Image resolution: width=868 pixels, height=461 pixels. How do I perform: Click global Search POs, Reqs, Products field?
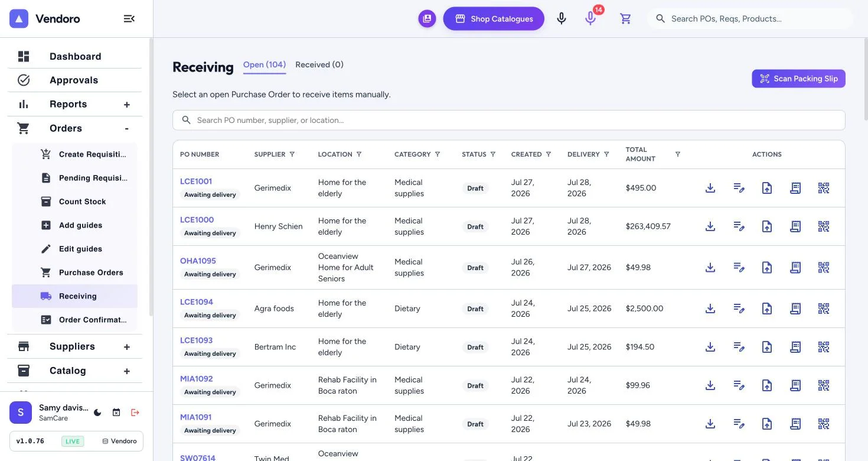(750, 19)
